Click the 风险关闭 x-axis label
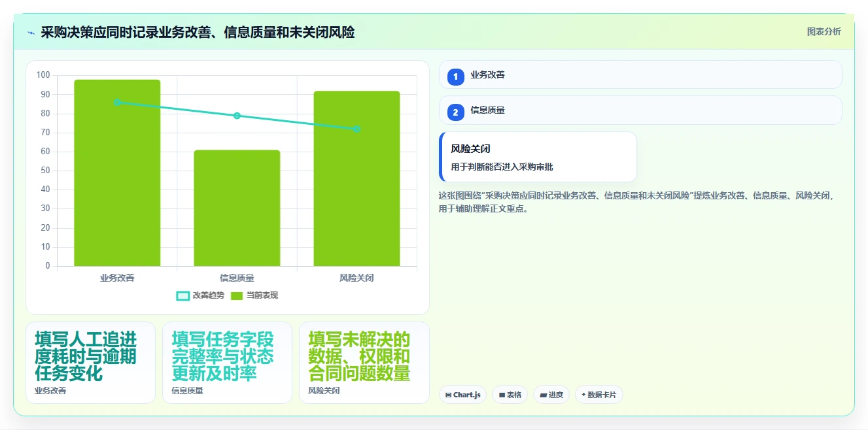Viewport: 868px width, 430px height. pos(356,278)
